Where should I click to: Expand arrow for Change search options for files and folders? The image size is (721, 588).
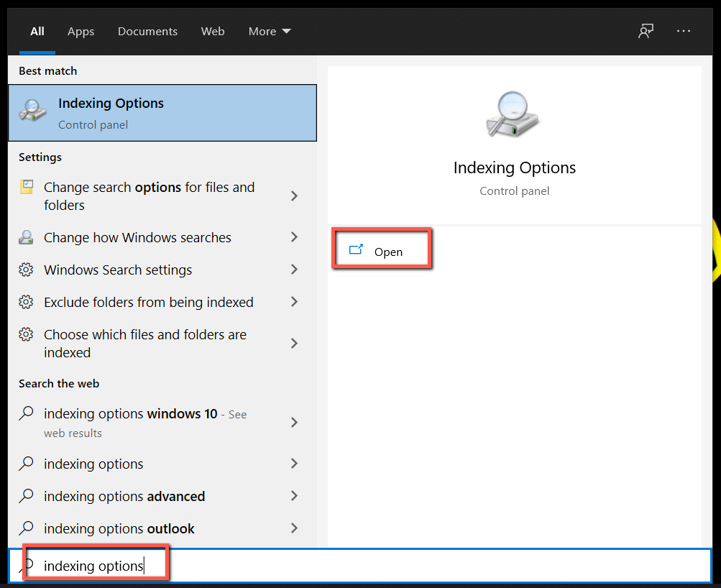(294, 196)
